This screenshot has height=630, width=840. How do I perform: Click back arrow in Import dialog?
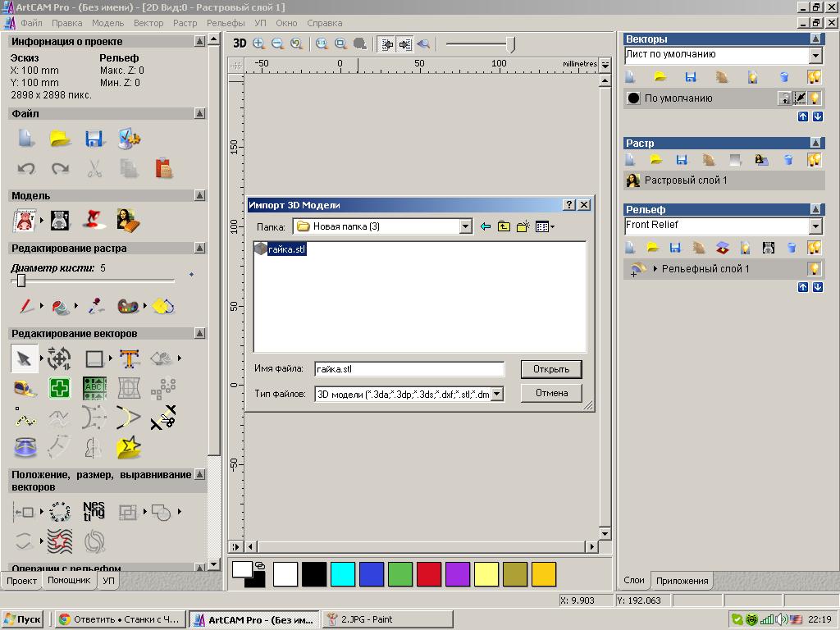486,226
